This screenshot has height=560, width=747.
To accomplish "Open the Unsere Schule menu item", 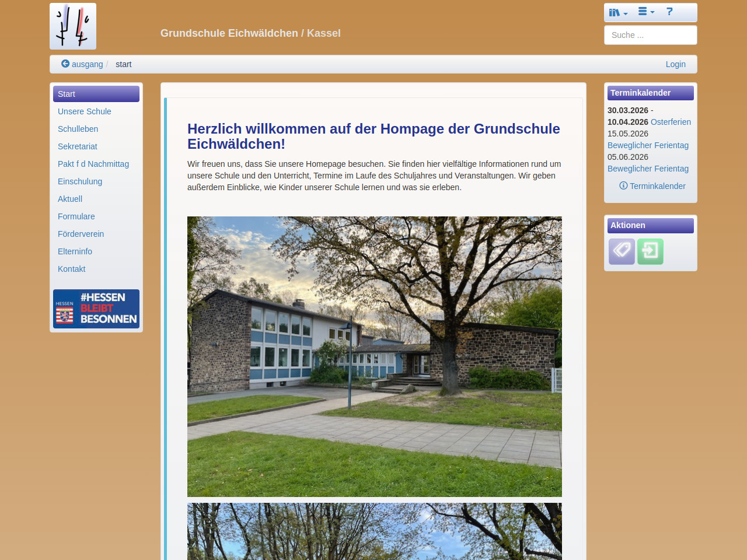I will pos(85,111).
